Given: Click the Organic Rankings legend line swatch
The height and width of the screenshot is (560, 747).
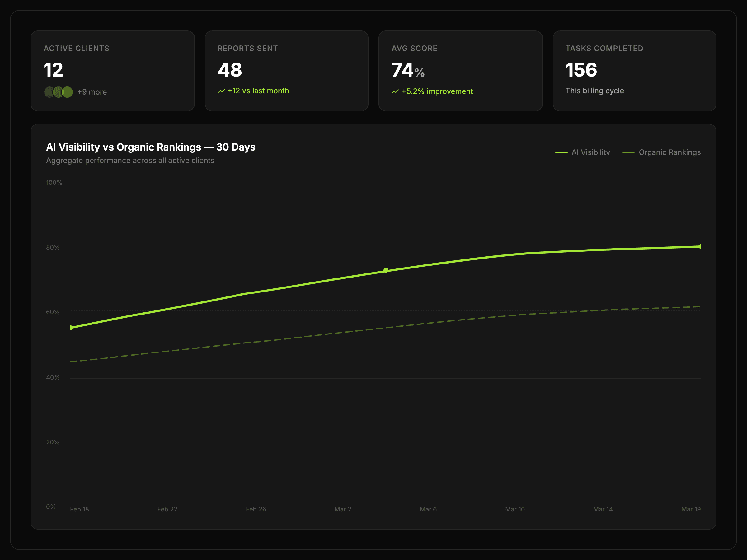Looking at the screenshot, I should point(628,152).
